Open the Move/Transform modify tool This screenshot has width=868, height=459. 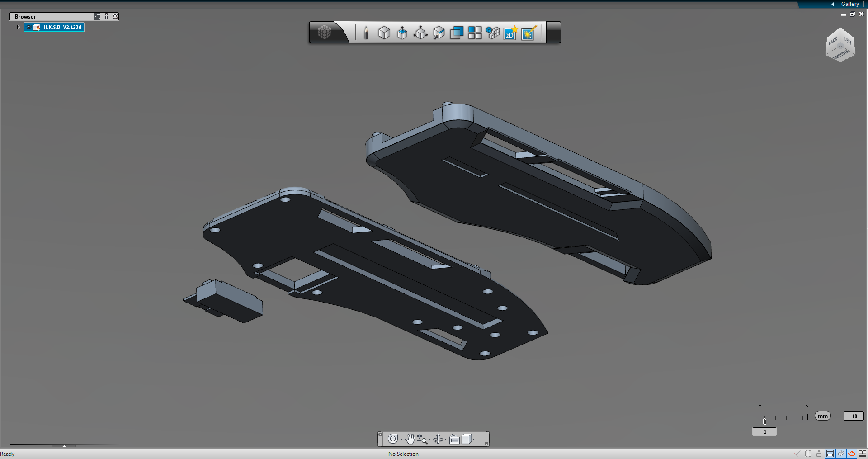(420, 33)
